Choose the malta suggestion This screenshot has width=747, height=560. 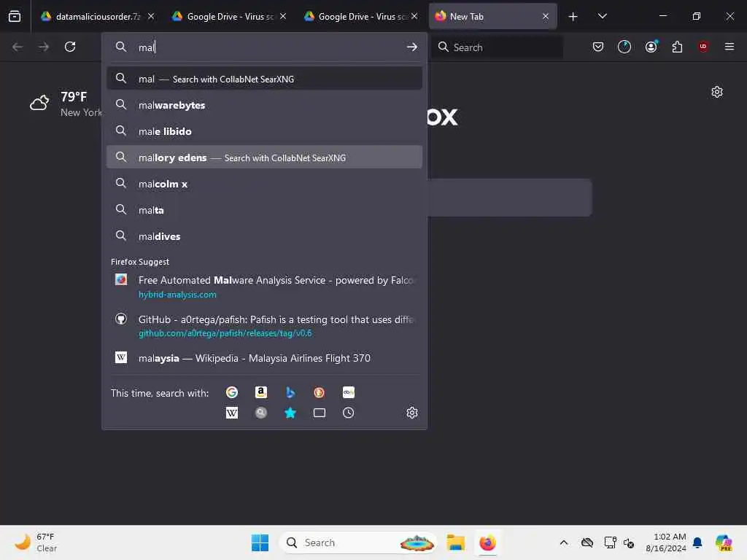click(x=264, y=209)
